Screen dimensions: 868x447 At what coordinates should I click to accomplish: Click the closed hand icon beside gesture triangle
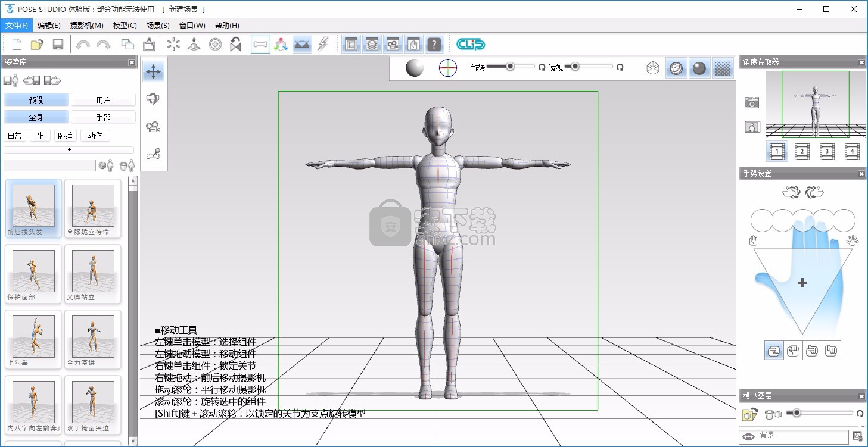(x=753, y=241)
